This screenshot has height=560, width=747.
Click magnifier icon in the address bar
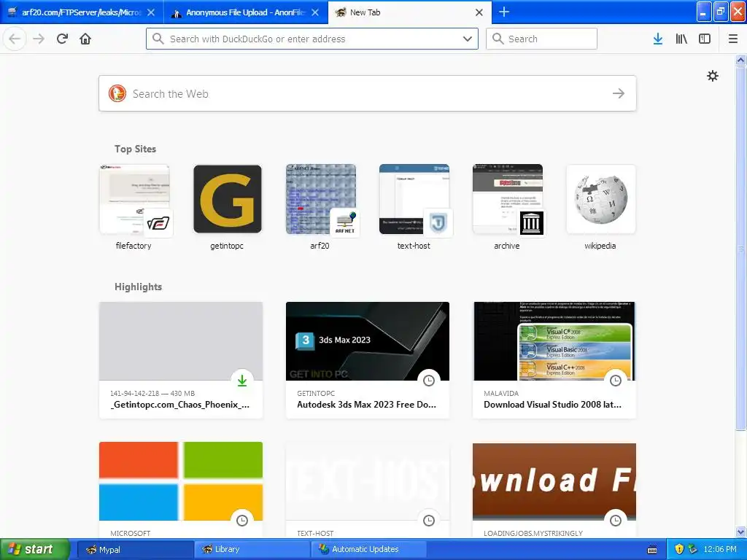pyautogui.click(x=158, y=39)
